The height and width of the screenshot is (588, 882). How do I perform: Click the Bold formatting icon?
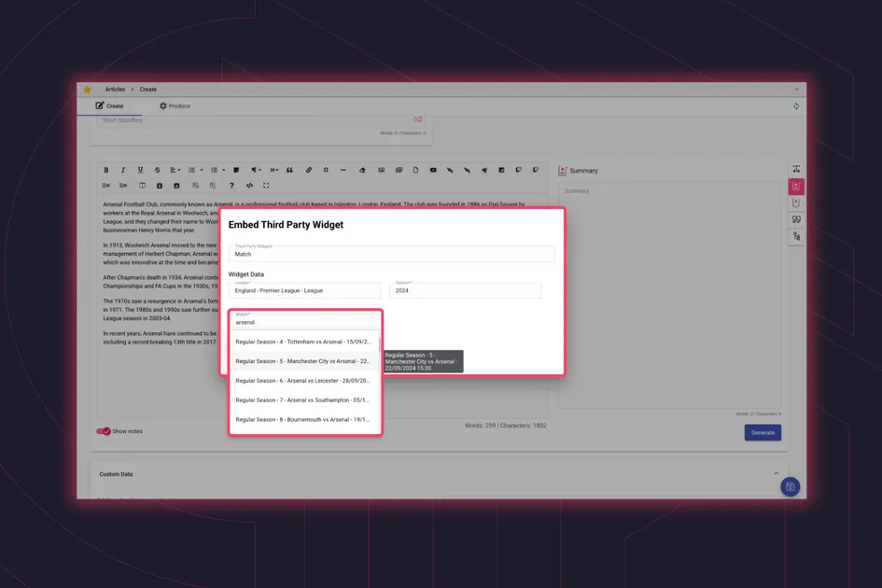106,170
